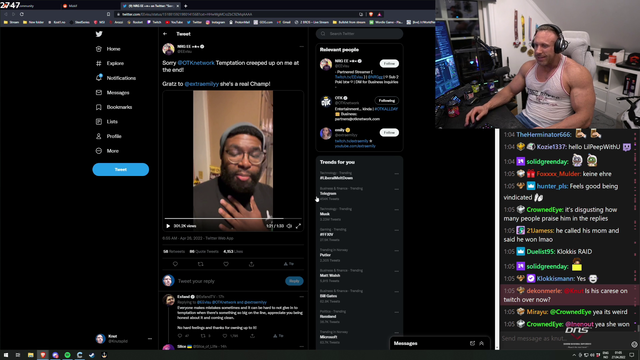Follow NRG EE in Relevant people
640x360 pixels.
coord(389,64)
